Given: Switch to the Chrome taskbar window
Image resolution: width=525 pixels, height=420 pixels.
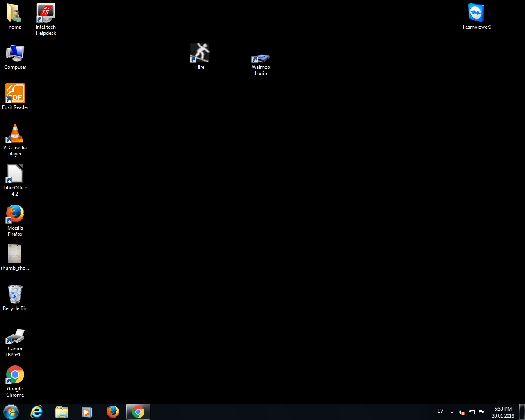Looking at the screenshot, I should 138,412.
